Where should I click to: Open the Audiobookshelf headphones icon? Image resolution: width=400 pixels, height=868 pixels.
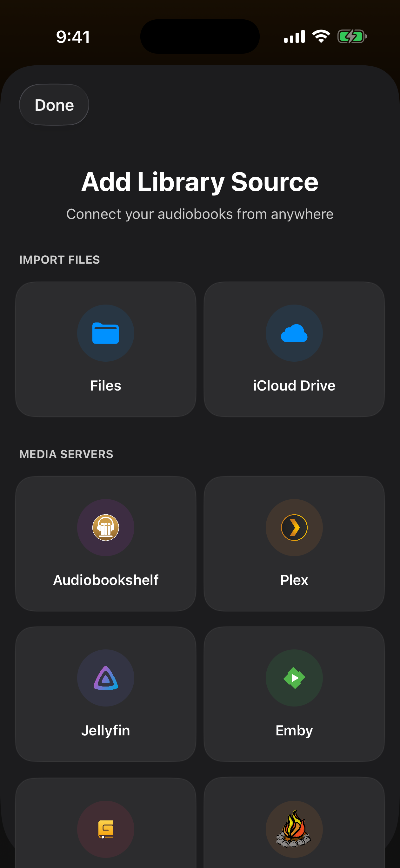[x=106, y=527]
